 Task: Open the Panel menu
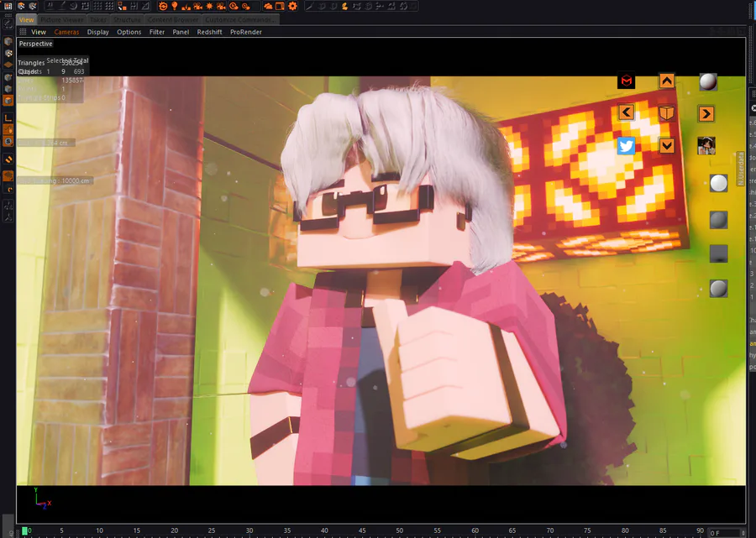click(x=181, y=32)
